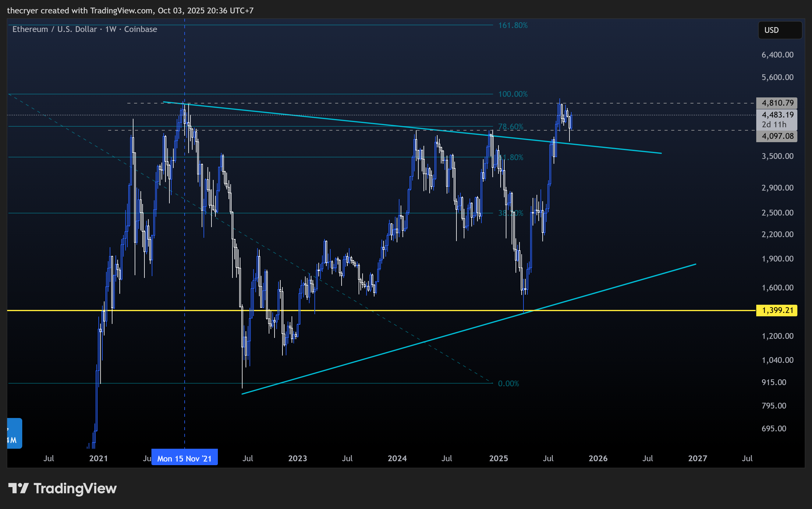Screen dimensions: 812x509
Task: Click the 1,900.00 price axis label
Action: pos(777,258)
